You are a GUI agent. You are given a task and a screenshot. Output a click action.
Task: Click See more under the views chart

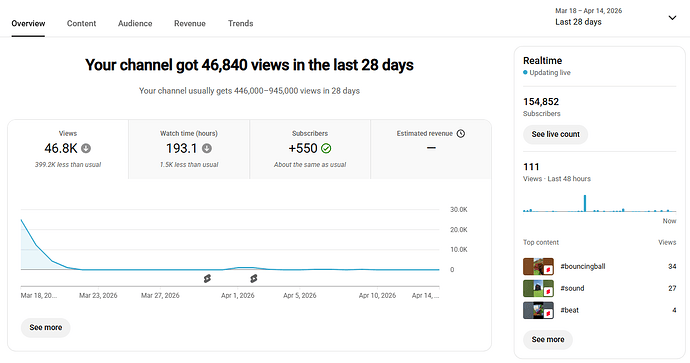click(x=46, y=328)
